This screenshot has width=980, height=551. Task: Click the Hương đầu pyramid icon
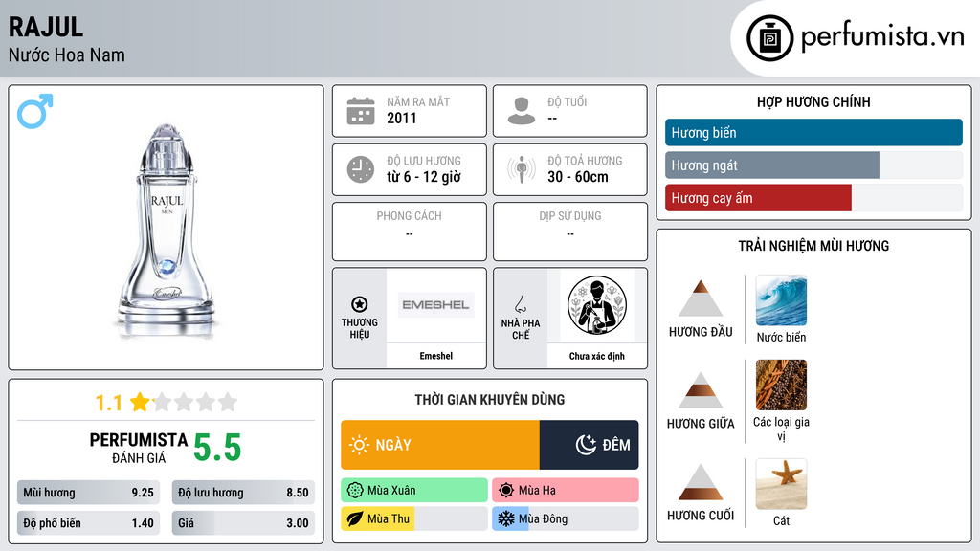tap(701, 298)
